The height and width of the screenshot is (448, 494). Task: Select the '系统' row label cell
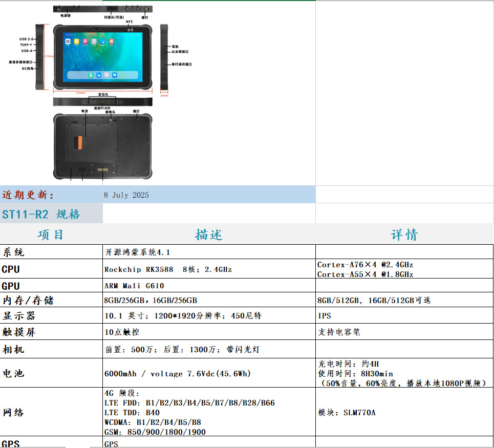point(51,252)
